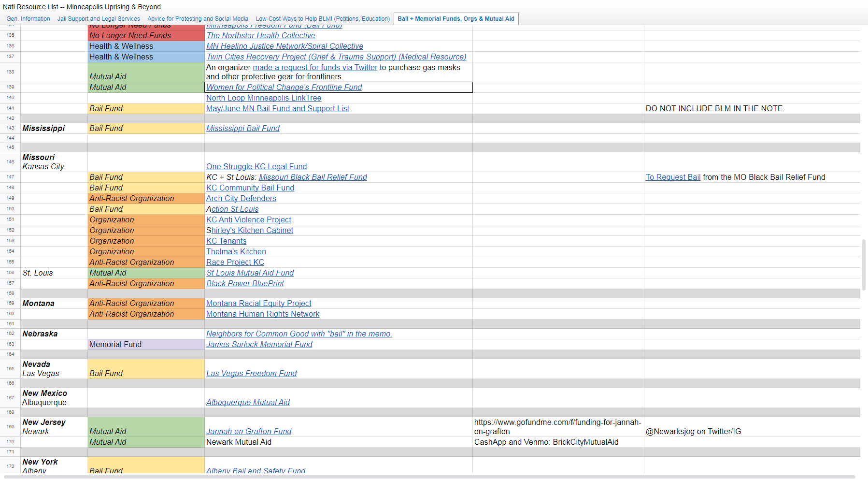The height and width of the screenshot is (481, 868).
Task: Visit the James Surlock Memorial Fund link
Action: [259, 345]
